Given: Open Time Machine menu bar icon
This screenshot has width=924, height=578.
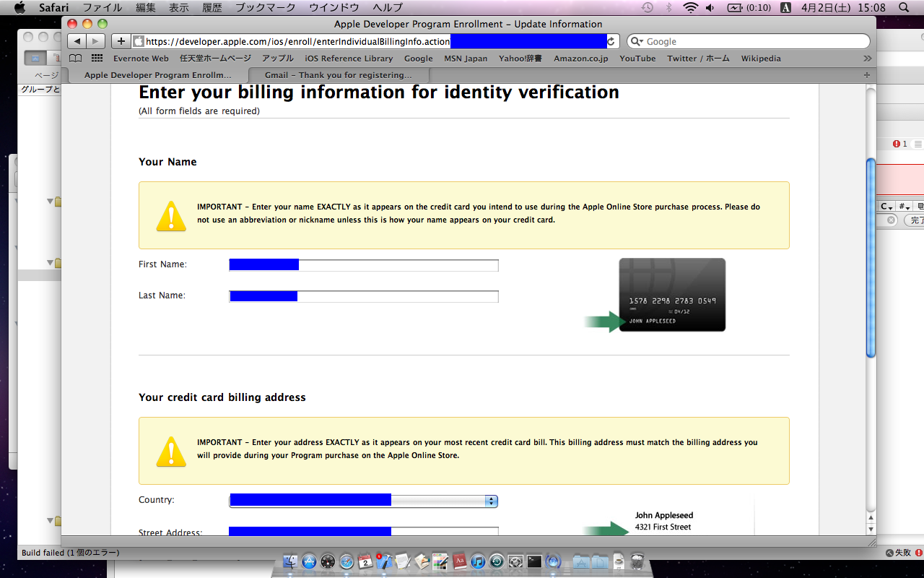Looking at the screenshot, I should point(648,7).
